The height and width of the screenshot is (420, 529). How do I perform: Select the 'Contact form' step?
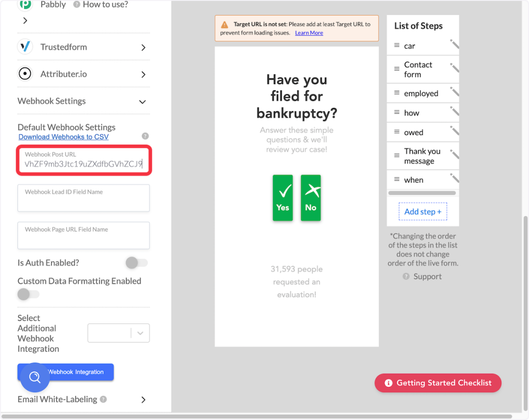[418, 69]
